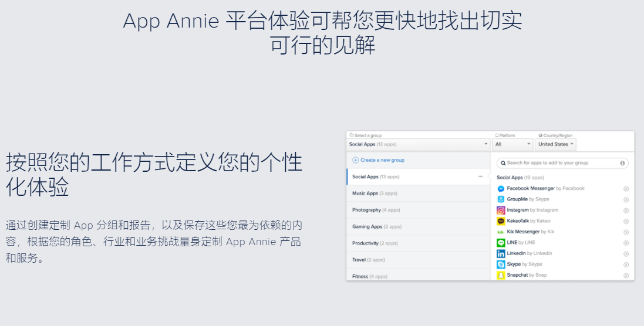Click the Skype app icon
644x326 pixels.
(501, 264)
